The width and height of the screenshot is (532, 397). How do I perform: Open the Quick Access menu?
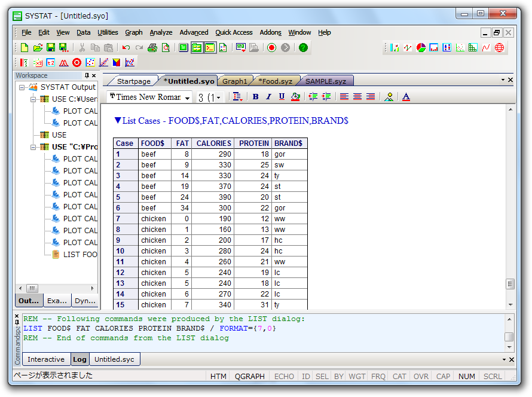click(x=234, y=32)
